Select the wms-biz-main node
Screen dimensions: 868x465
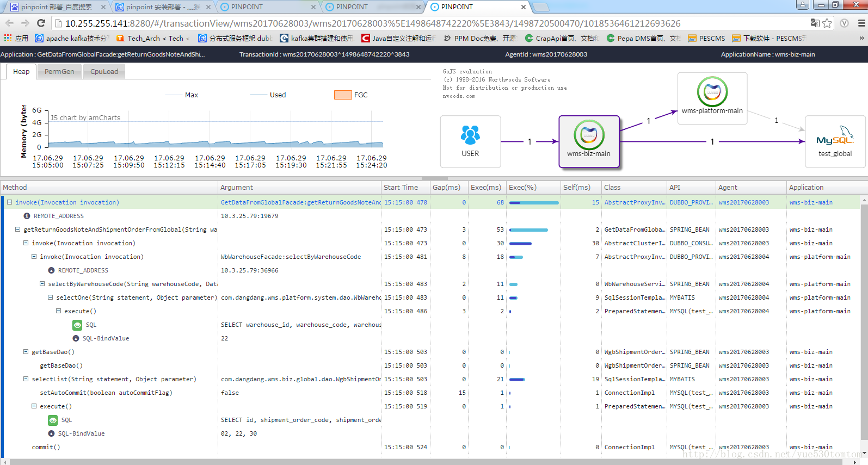[589, 140]
